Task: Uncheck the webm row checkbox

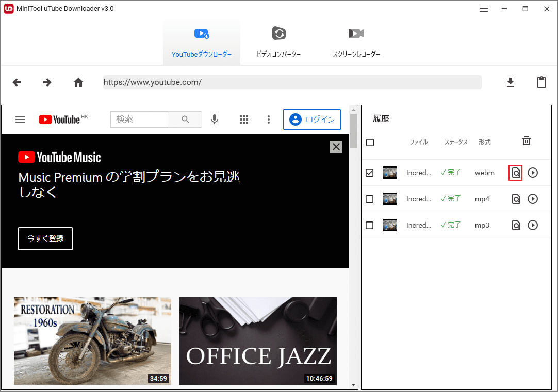Action: point(370,173)
